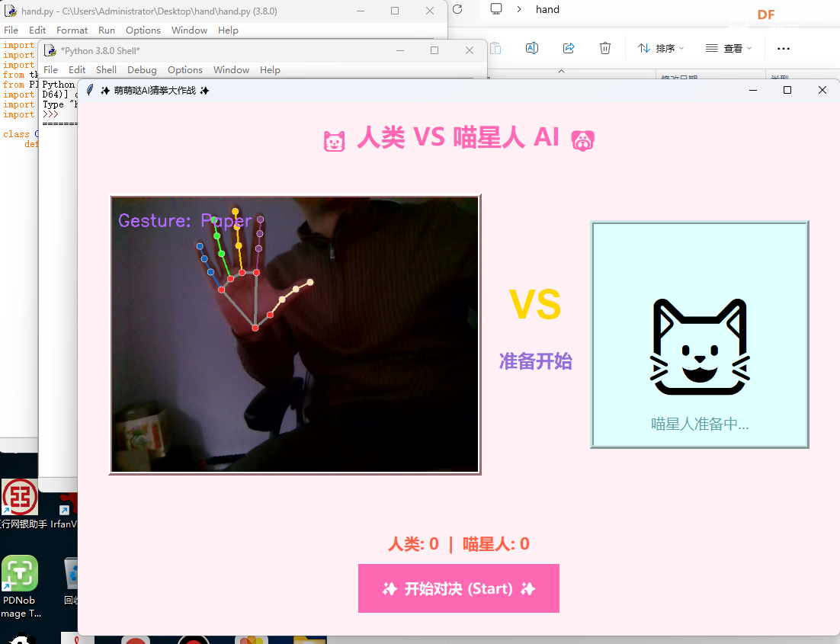Viewport: 840px width, 644px height.
Task: Click the cat avatar panel labeled 喵星人准备中
Action: pos(699,334)
